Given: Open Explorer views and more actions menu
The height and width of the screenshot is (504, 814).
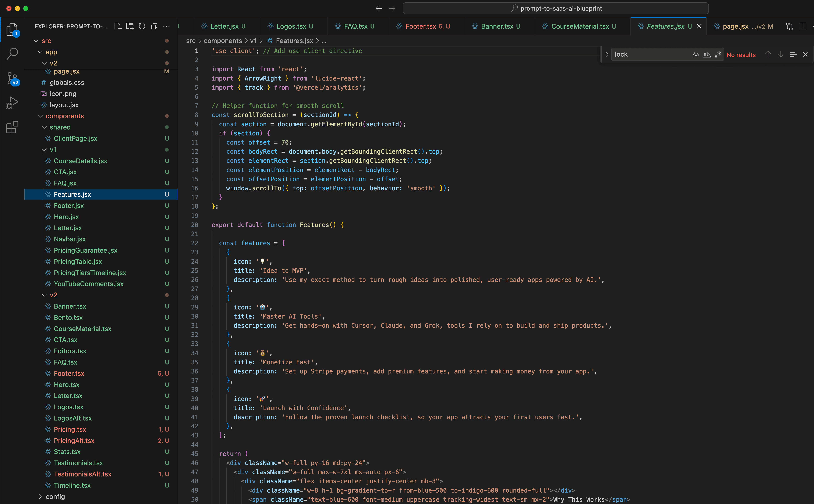Looking at the screenshot, I should tap(166, 26).
